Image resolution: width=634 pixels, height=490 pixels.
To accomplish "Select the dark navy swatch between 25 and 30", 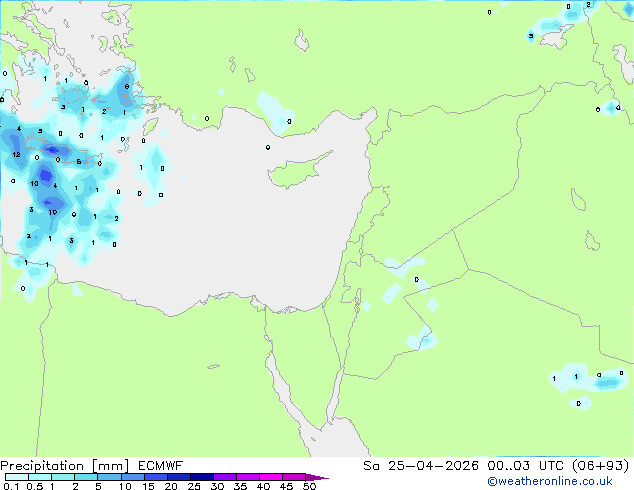I will [201, 477].
